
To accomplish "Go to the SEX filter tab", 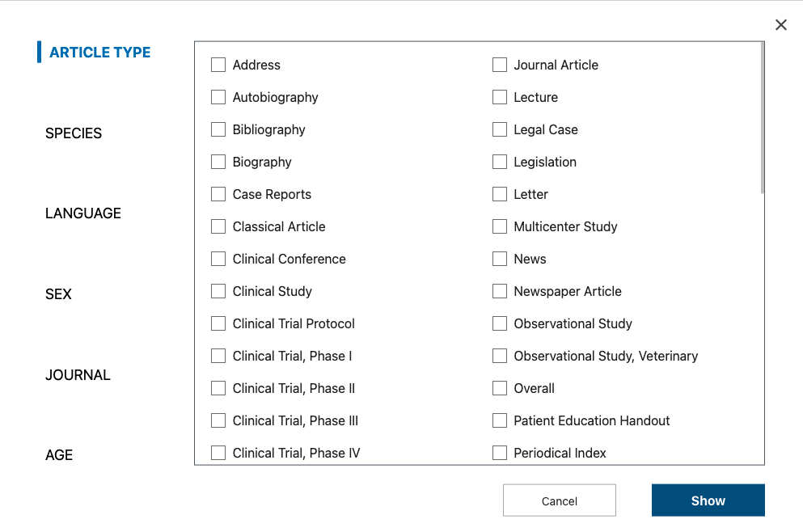I will (58, 294).
